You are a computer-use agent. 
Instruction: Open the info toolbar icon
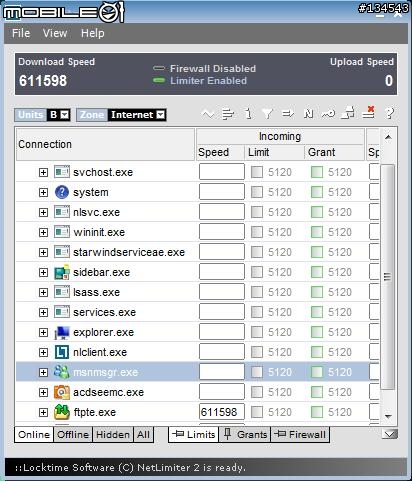click(248, 114)
